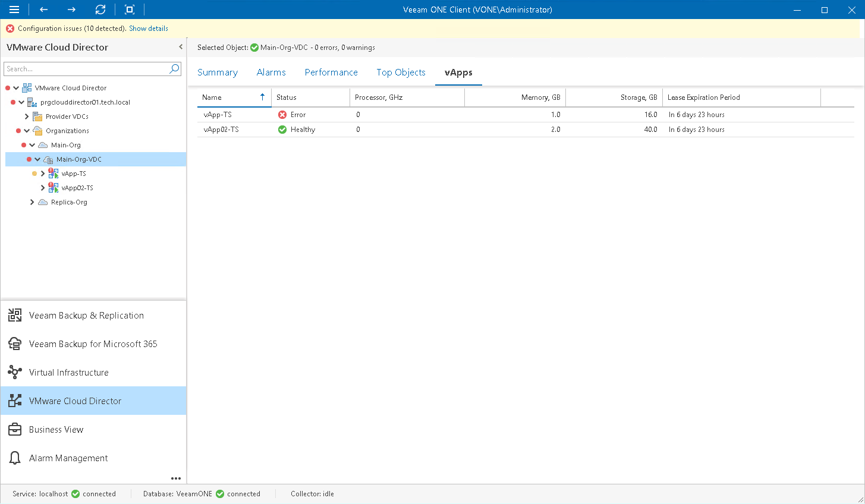Open the Top Objects tab
The height and width of the screenshot is (504, 865).
(x=401, y=73)
